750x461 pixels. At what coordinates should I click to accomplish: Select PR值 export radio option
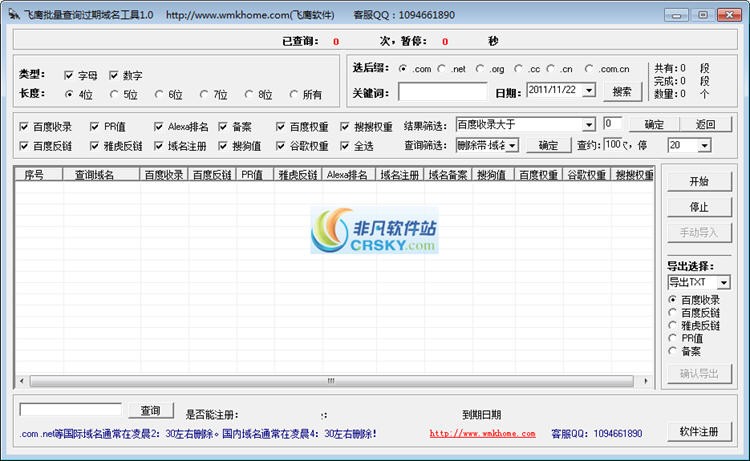[672, 338]
